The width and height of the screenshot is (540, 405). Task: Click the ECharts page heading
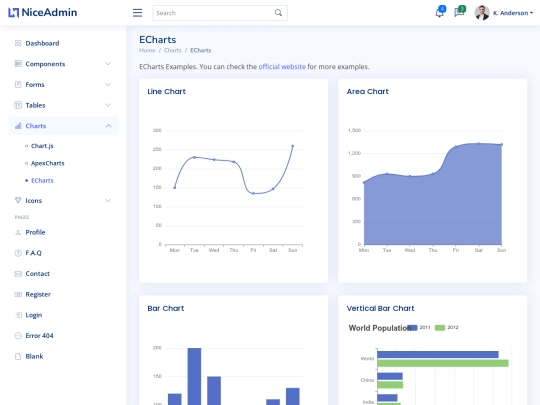[x=158, y=40]
